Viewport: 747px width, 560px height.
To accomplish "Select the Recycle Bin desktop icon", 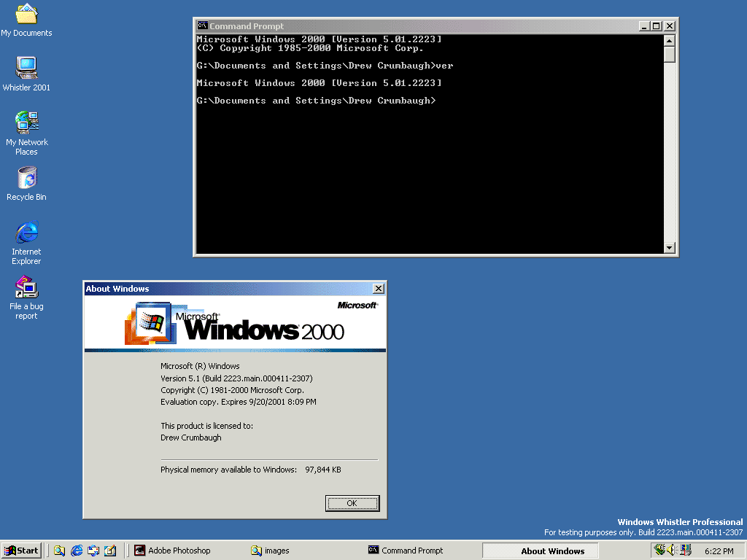I will point(27,183).
